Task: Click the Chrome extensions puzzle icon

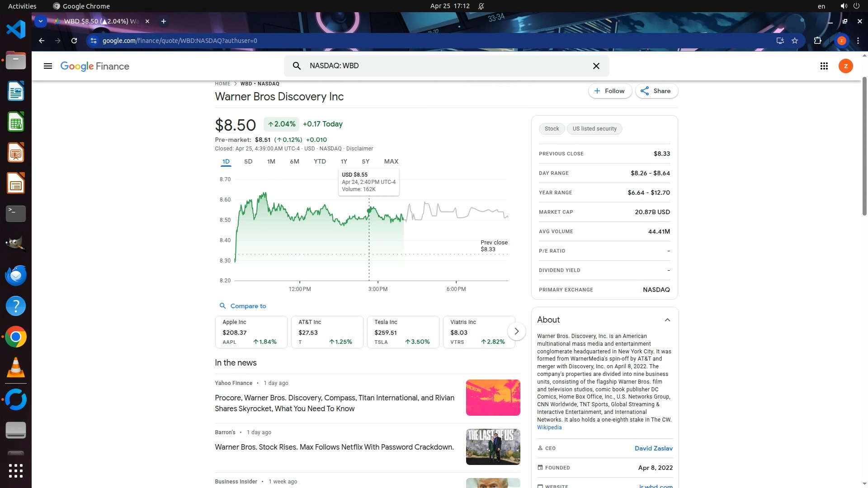Action: [817, 41]
